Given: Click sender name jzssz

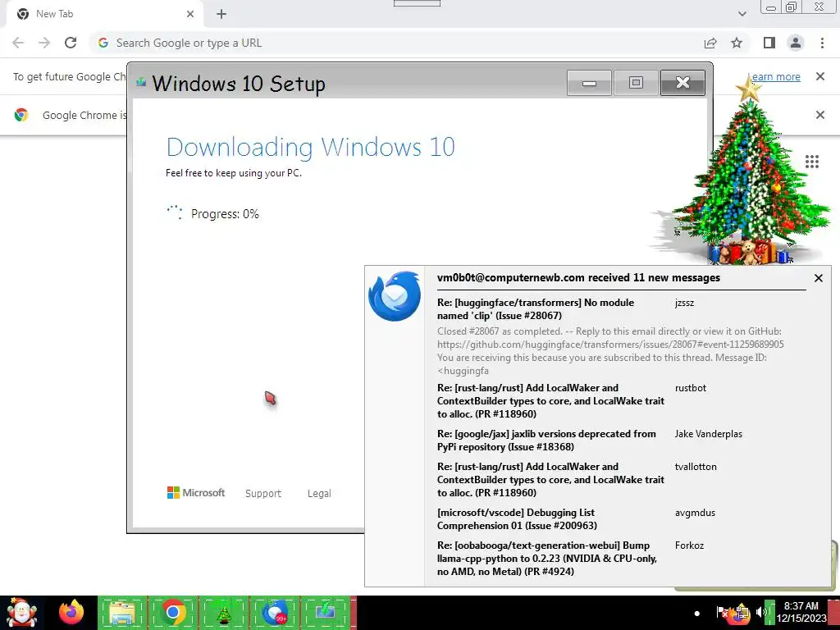Looking at the screenshot, I should [684, 303].
